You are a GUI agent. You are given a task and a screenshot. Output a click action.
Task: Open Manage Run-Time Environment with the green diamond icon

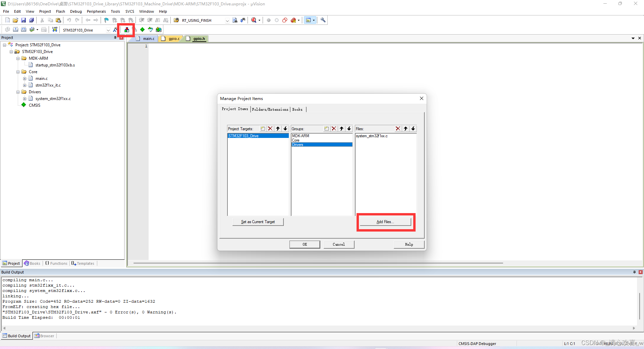click(x=143, y=30)
